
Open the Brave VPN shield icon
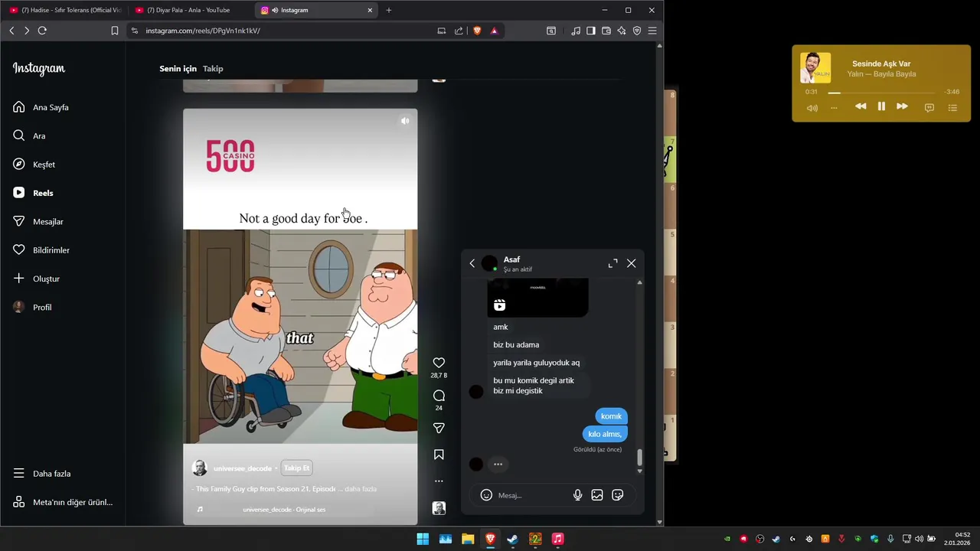(x=637, y=31)
